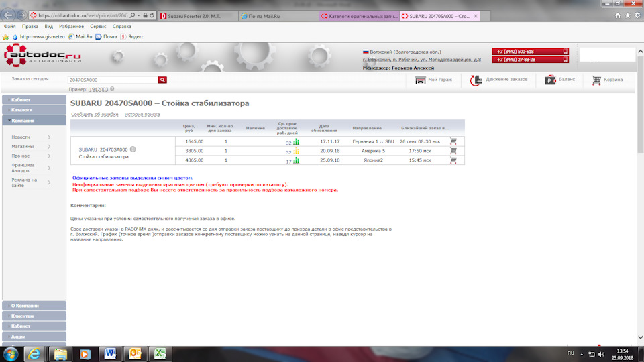Add the 1645,00 offer to cart
Viewport: 644px width, 362px height.
coord(453,141)
